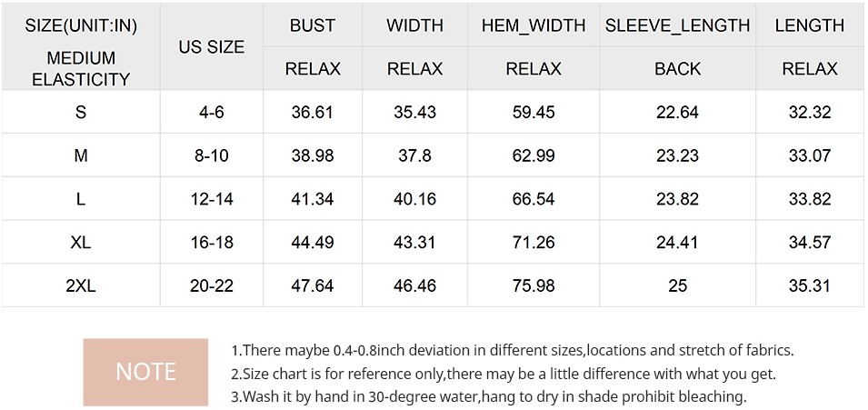This screenshot has height=410, width=868.
Task: Select the BACK subheader under SLEEVE_LENGTH
Action: (x=677, y=69)
